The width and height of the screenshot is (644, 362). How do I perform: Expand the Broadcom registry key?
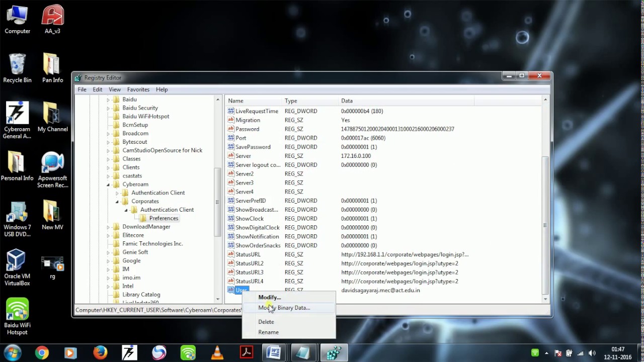[108, 134]
